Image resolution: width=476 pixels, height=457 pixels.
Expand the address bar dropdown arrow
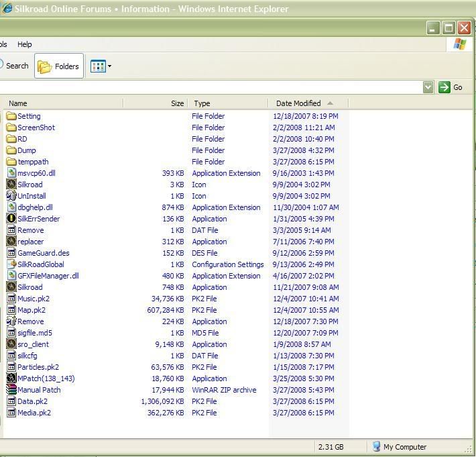[428, 87]
